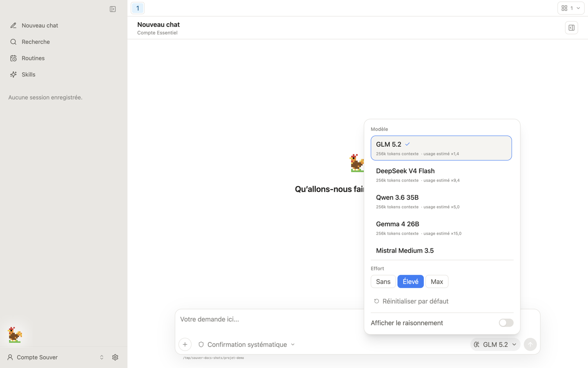This screenshot has height=368, width=588.
Task: Click the user profile icon beside Compte Souver
Action: pos(10,357)
